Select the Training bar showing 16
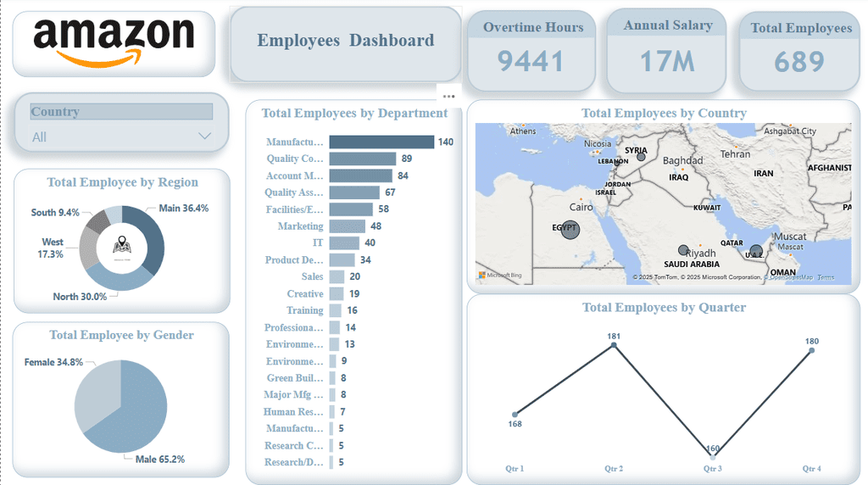This screenshot has width=868, height=485. click(336, 310)
